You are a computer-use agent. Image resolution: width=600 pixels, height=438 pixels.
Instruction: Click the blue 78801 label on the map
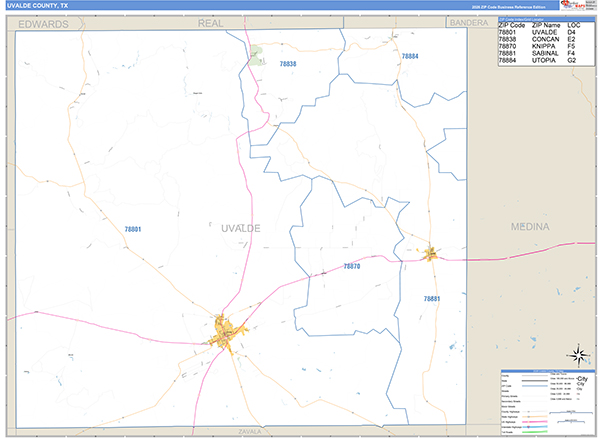coord(133,229)
